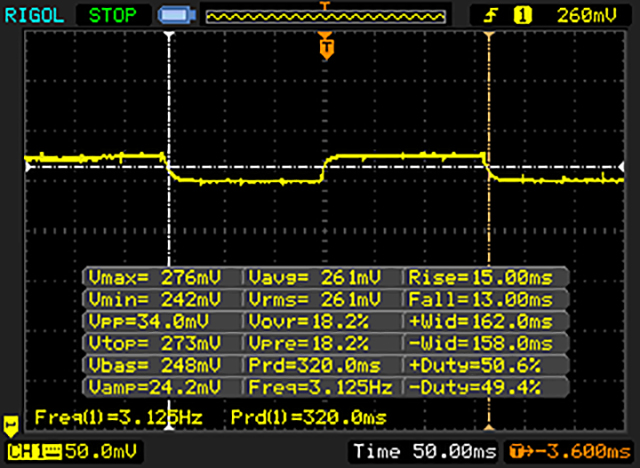The height and width of the screenshot is (468, 640).
Task: Click the -Duty=49.4% measurement
Action: [475, 387]
